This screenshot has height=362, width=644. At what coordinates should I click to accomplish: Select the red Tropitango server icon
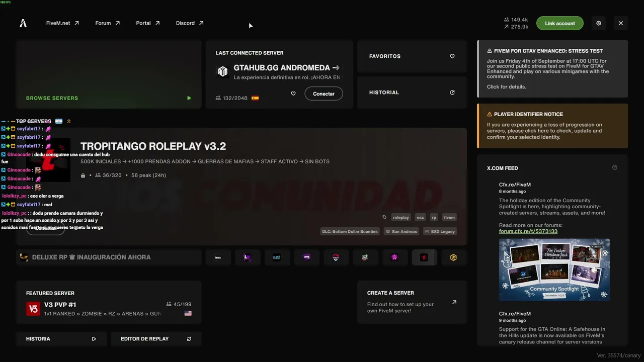coord(424,257)
